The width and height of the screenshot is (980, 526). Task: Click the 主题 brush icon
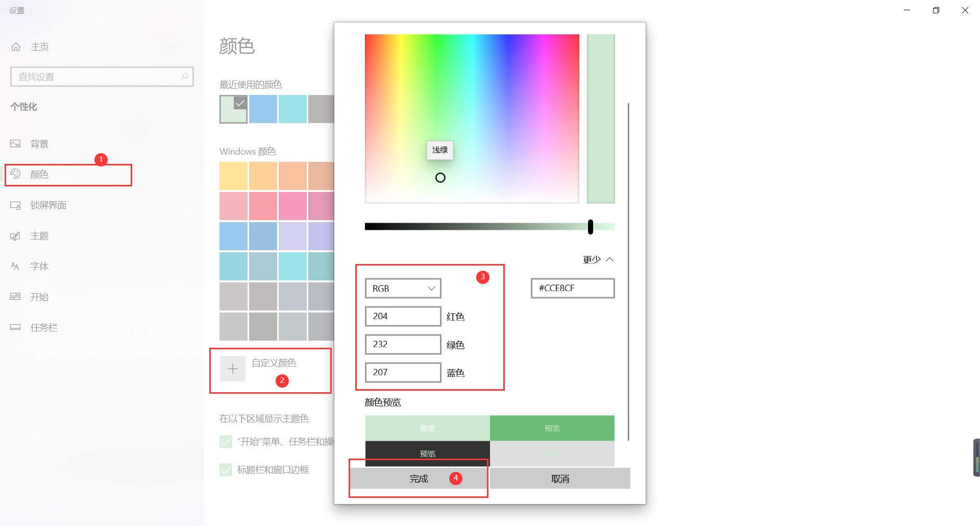(x=15, y=236)
